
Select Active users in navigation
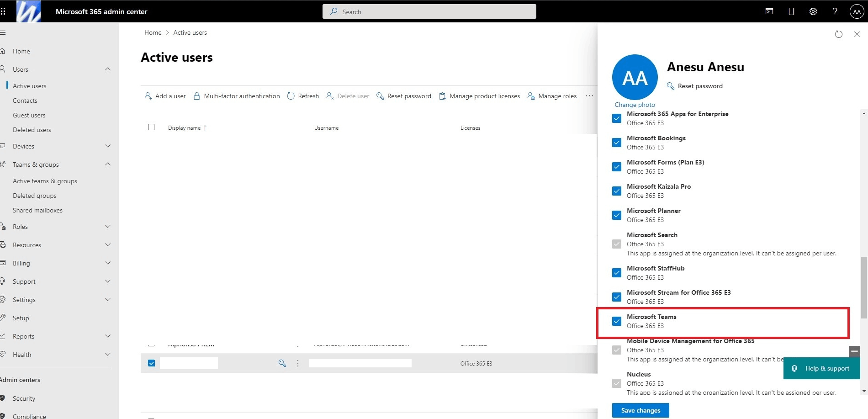pyautogui.click(x=30, y=86)
